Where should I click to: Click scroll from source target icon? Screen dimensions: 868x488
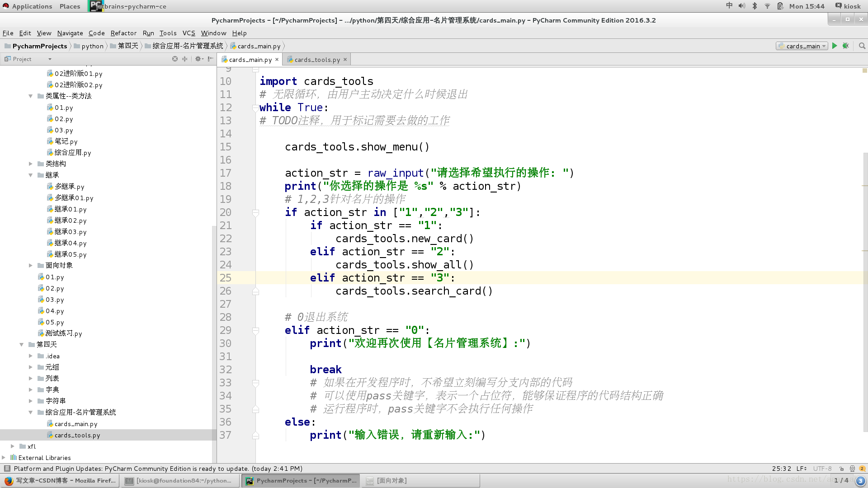175,59
